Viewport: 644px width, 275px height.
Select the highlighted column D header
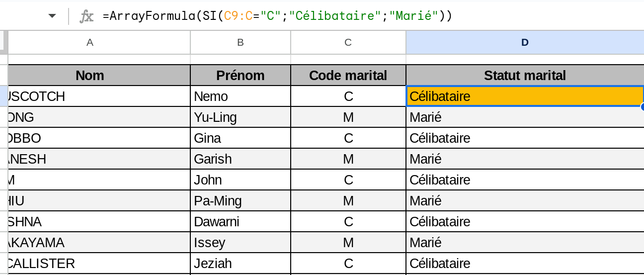pos(525,43)
